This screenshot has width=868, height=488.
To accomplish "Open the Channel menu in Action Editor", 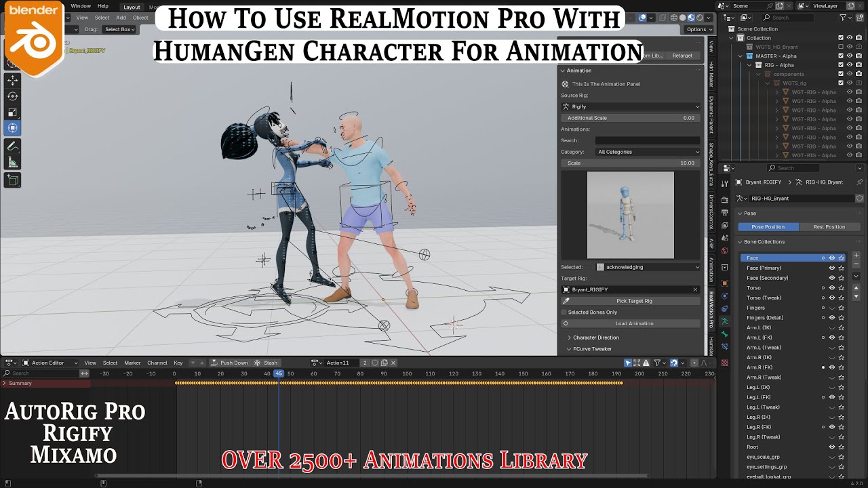I will click(x=157, y=363).
